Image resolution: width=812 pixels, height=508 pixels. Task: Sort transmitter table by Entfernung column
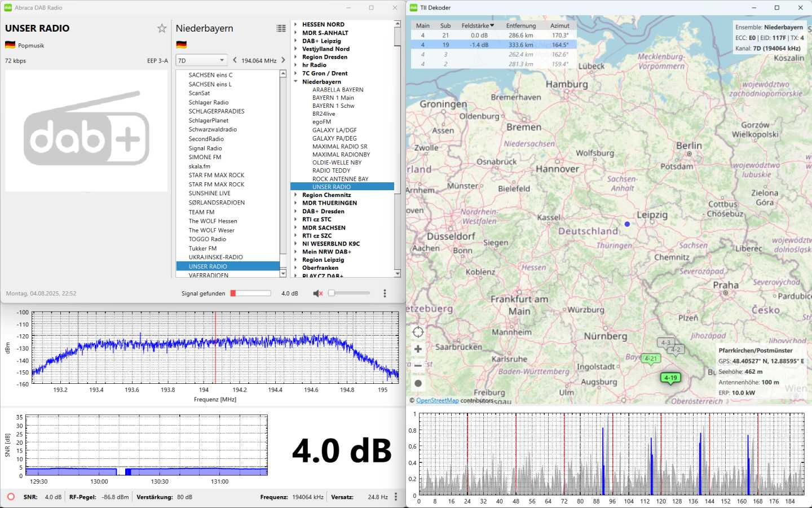tap(520, 26)
